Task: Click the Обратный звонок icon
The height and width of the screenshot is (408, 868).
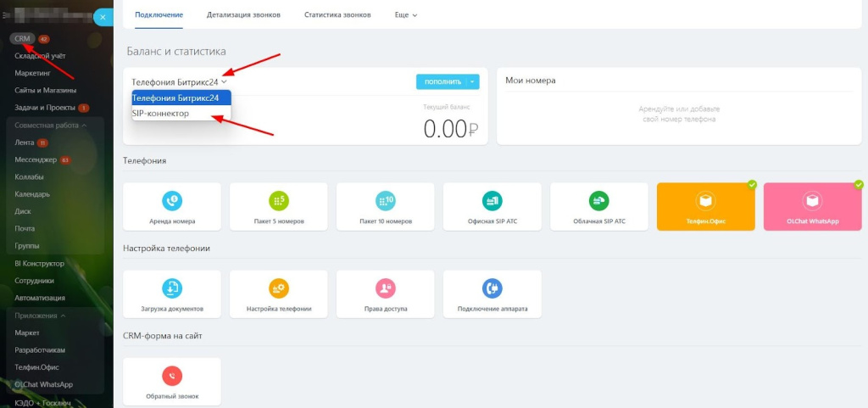Action: point(172,376)
